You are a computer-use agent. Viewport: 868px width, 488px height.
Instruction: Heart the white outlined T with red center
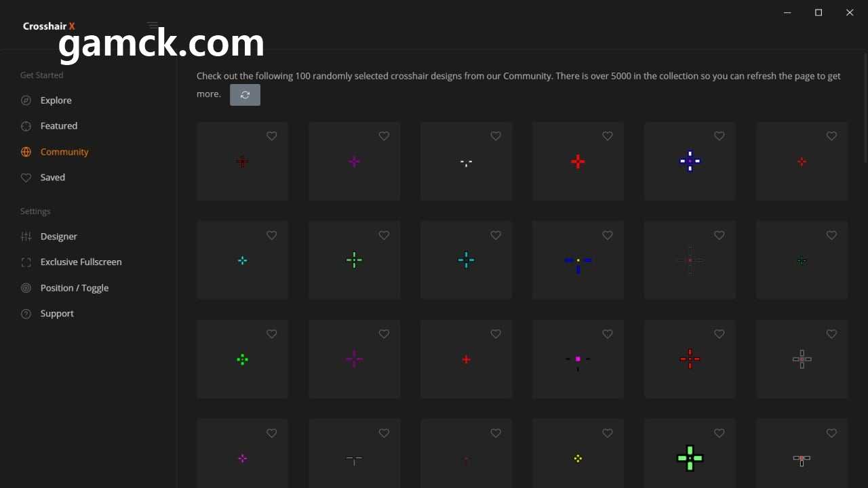pos(831,433)
